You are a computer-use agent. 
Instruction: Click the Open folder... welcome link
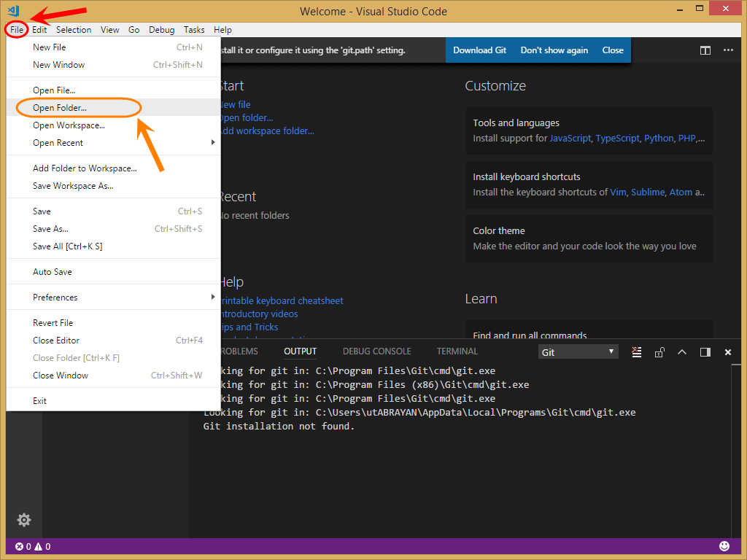[x=247, y=117]
